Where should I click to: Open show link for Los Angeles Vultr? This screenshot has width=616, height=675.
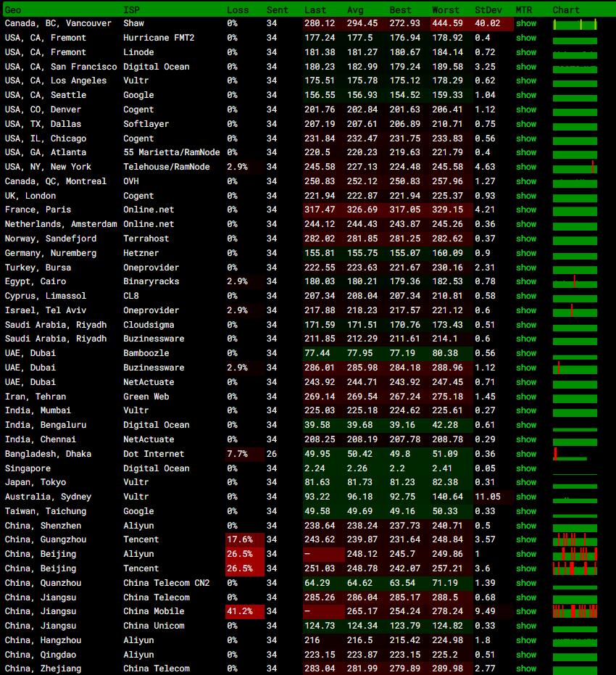pos(526,80)
